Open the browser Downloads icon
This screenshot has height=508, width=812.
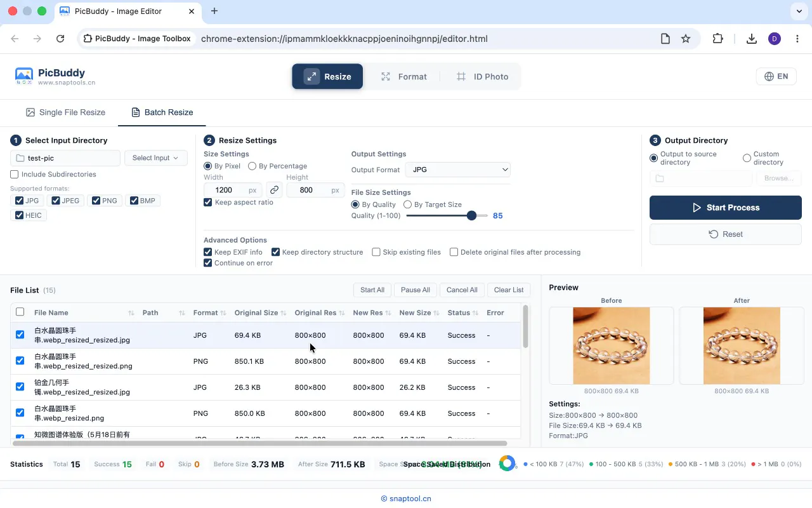tap(752, 39)
